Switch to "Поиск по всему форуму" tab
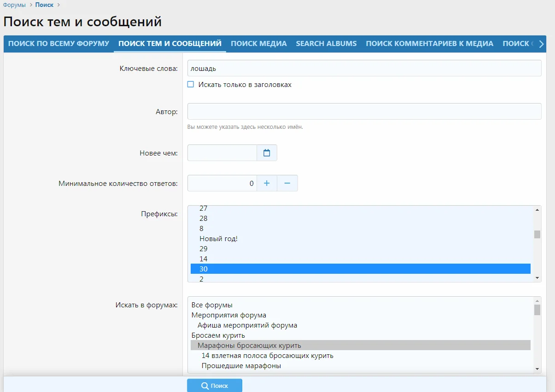The width and height of the screenshot is (555, 392). coord(58,44)
